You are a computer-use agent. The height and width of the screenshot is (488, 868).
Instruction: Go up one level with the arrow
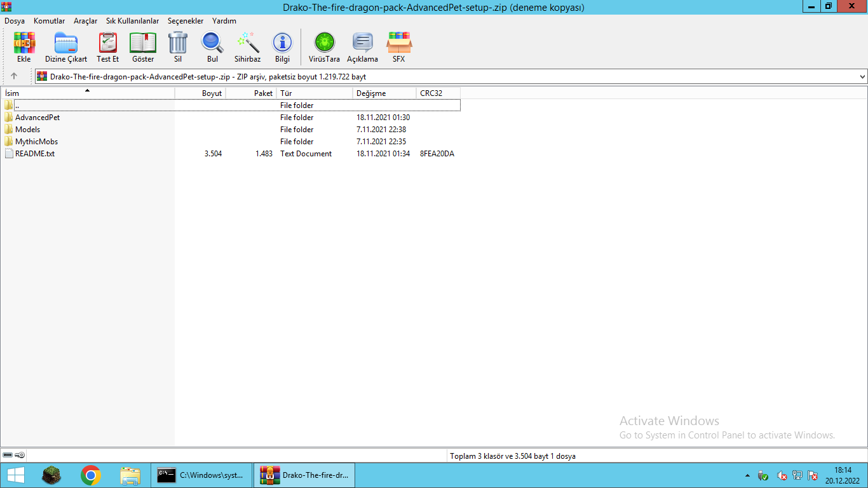pos(14,76)
